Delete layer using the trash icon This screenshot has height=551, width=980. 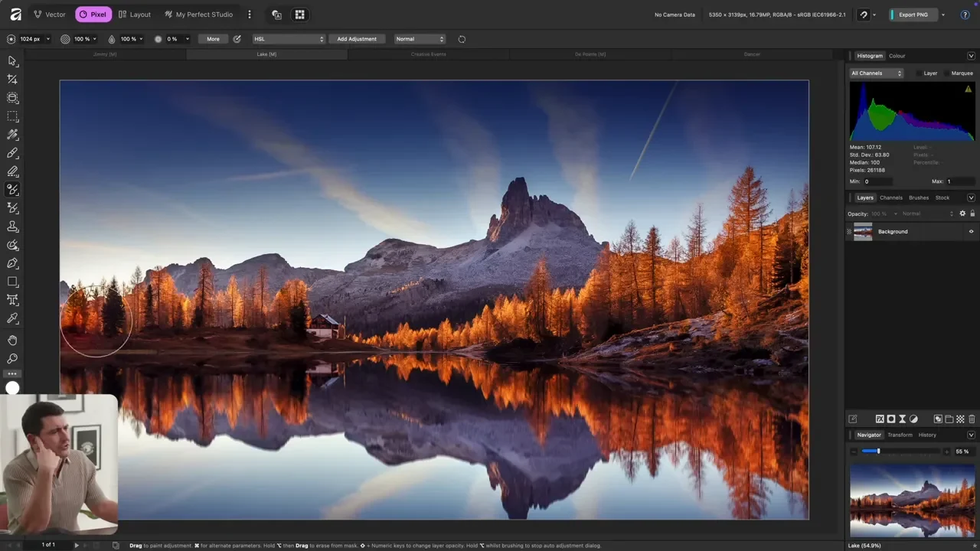tap(972, 419)
